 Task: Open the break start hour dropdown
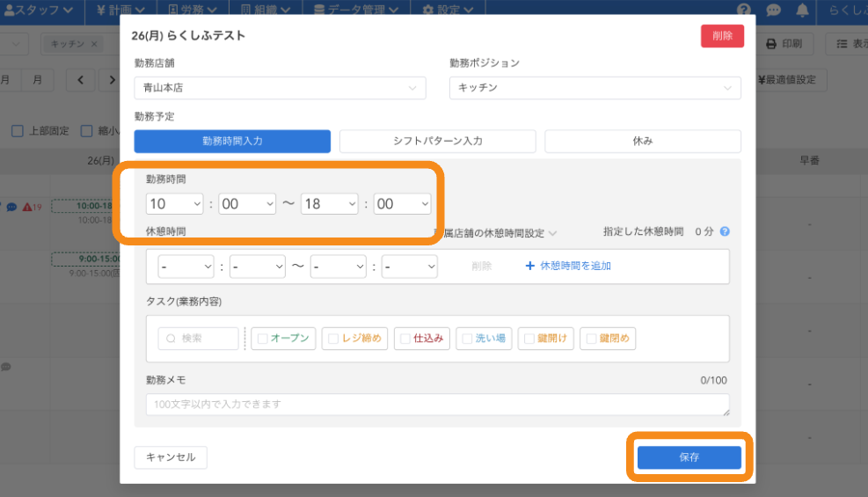coord(186,267)
